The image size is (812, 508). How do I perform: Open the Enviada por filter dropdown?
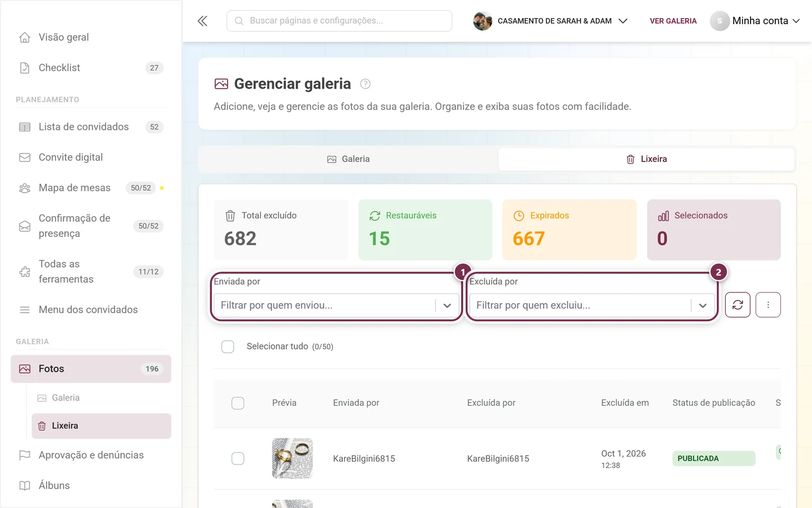[336, 305]
